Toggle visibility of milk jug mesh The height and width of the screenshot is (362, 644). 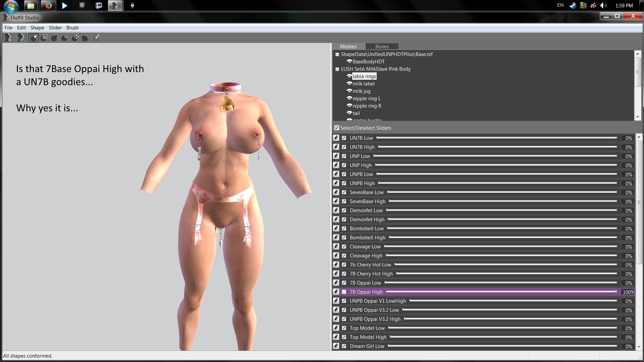tap(349, 91)
